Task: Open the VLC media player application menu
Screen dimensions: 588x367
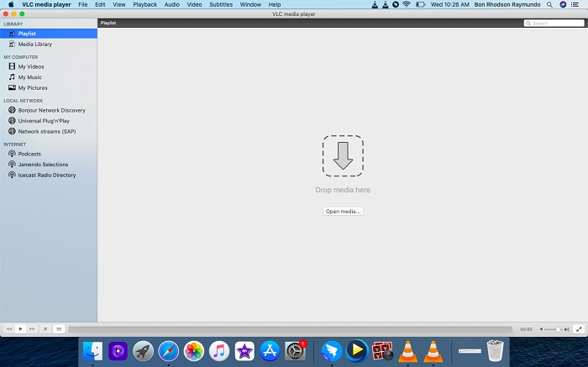Action: [46, 4]
